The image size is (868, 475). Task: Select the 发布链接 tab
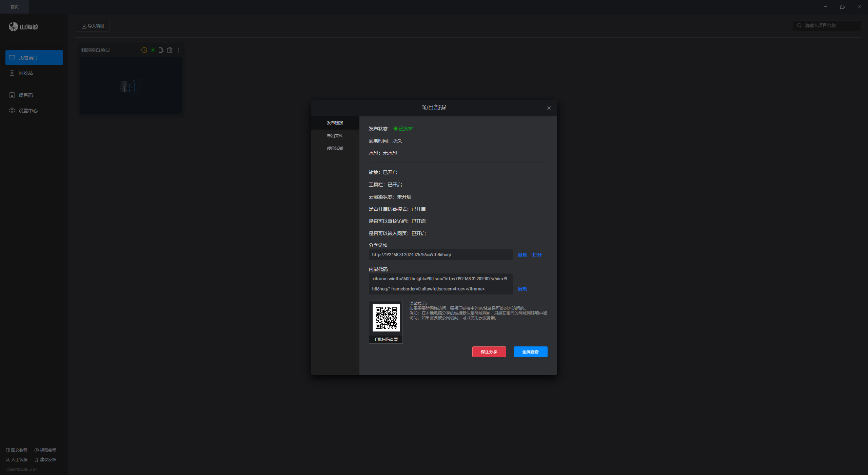click(335, 123)
